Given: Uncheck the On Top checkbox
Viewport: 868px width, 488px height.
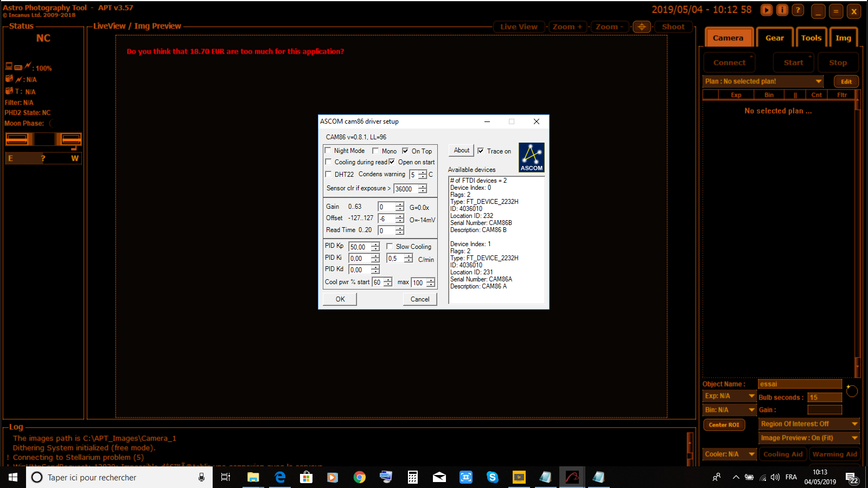Looking at the screenshot, I should 405,151.
